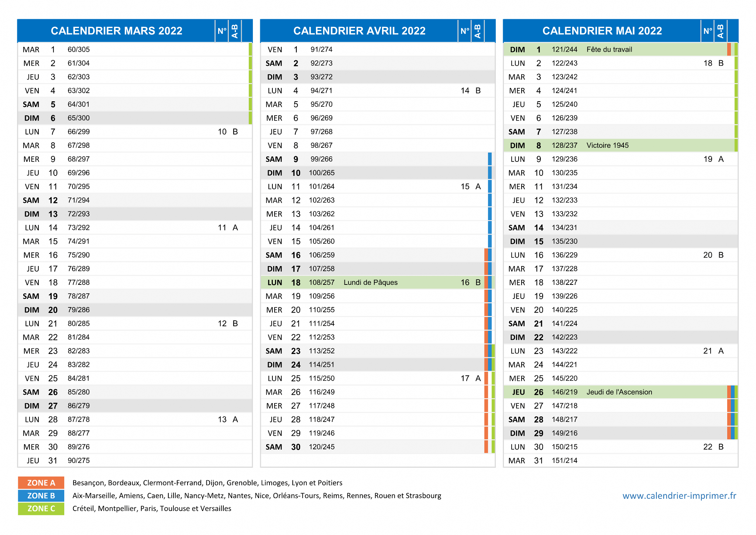
Task: Open the www.calendrier-imprimer.fr link
Action: point(679,495)
